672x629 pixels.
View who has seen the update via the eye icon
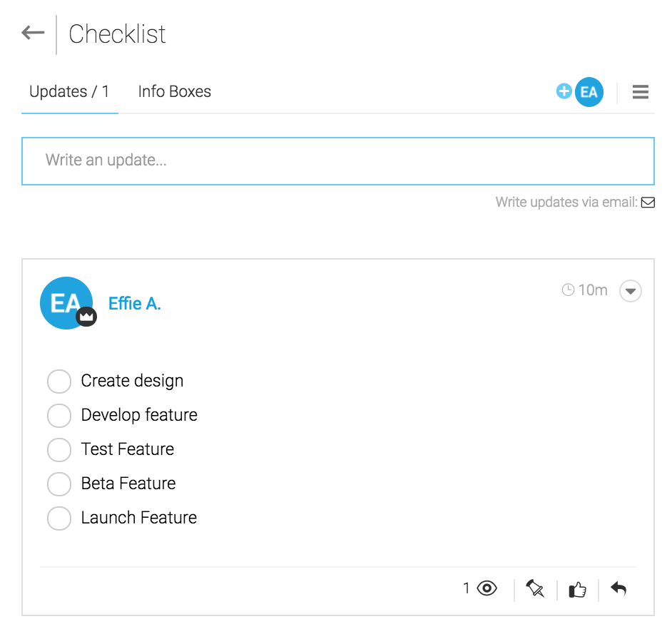[x=487, y=588]
